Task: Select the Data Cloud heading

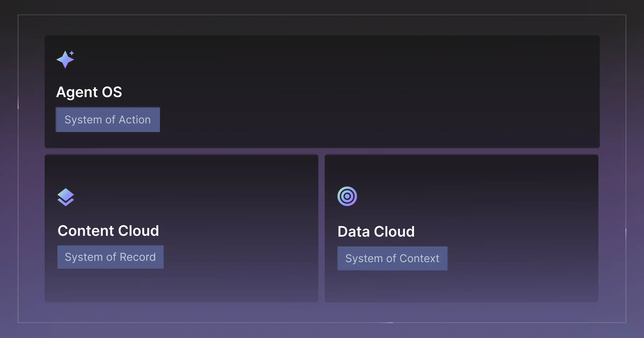Action: (376, 232)
